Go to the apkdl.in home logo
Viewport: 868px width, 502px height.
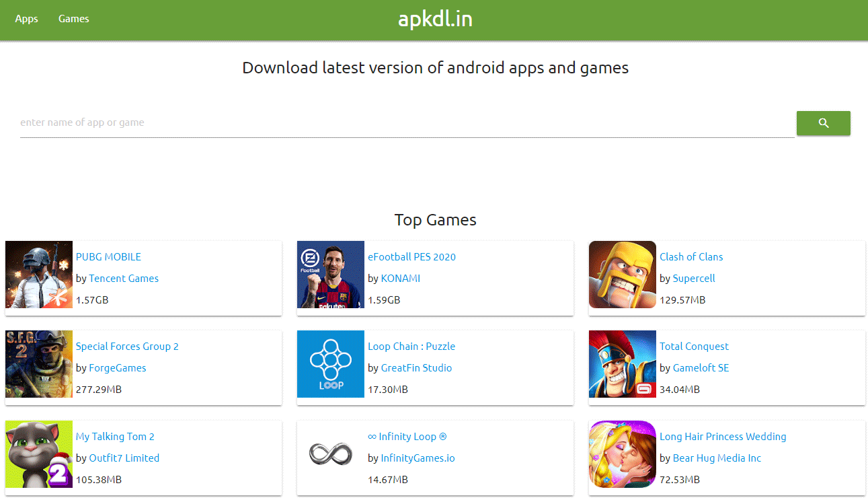coord(435,20)
